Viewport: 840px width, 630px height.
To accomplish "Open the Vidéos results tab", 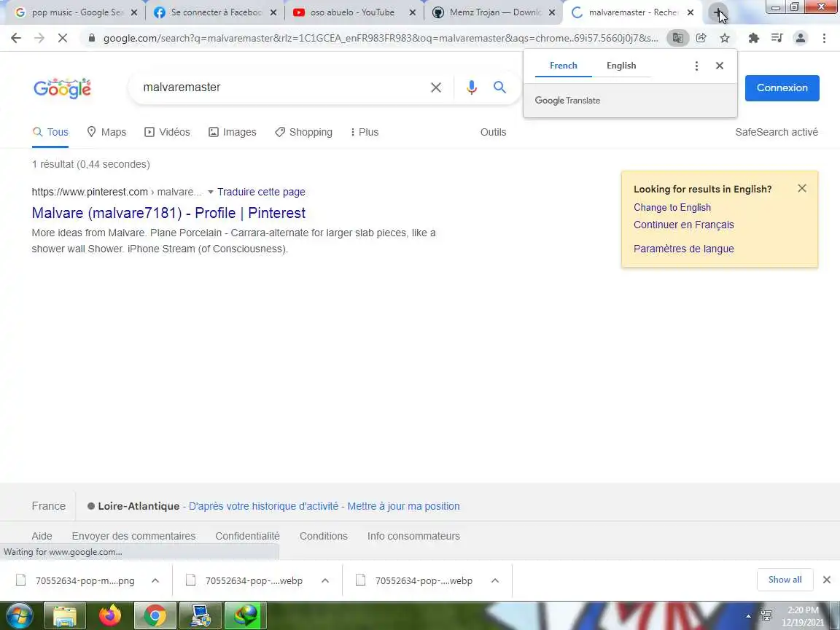I will point(167,132).
